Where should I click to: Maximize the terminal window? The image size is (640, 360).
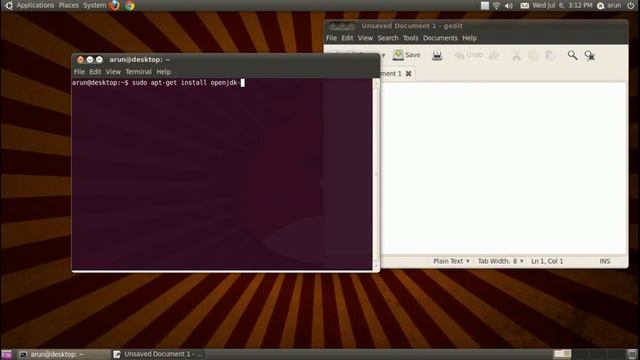click(99, 60)
